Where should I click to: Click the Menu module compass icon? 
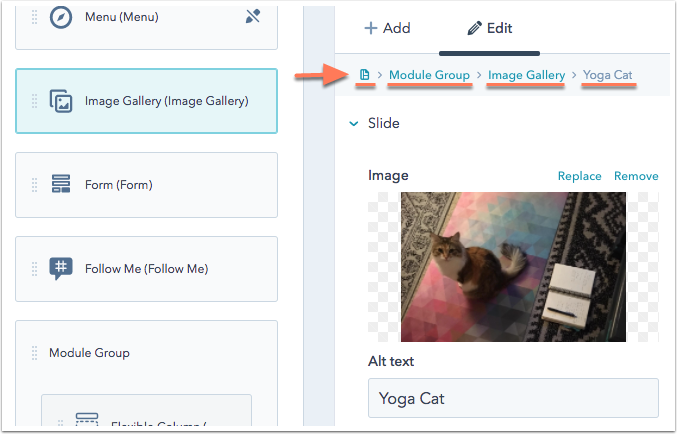coord(61,17)
